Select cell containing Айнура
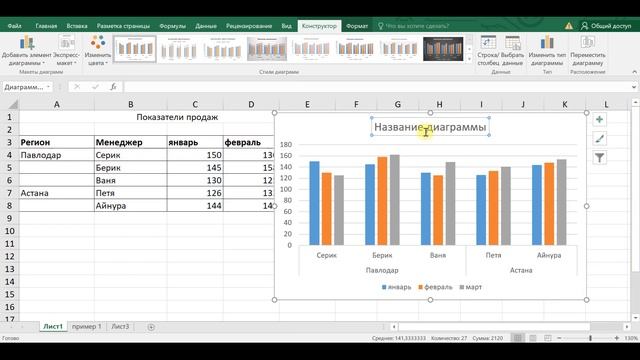The height and width of the screenshot is (360, 640). (x=131, y=206)
